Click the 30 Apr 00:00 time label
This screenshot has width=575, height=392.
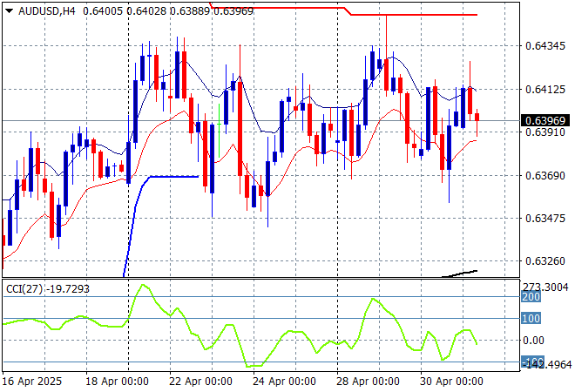pyautogui.click(x=451, y=382)
